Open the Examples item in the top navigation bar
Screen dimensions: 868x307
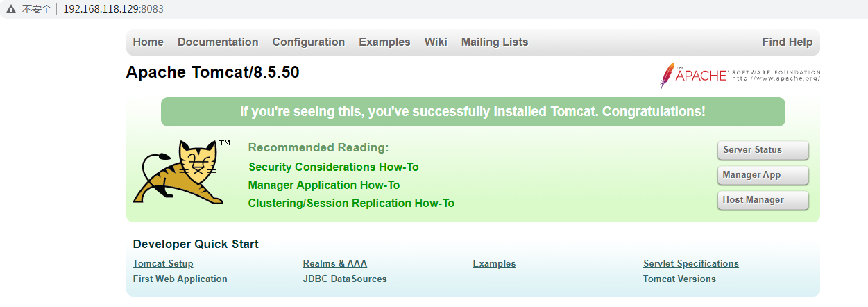click(384, 42)
